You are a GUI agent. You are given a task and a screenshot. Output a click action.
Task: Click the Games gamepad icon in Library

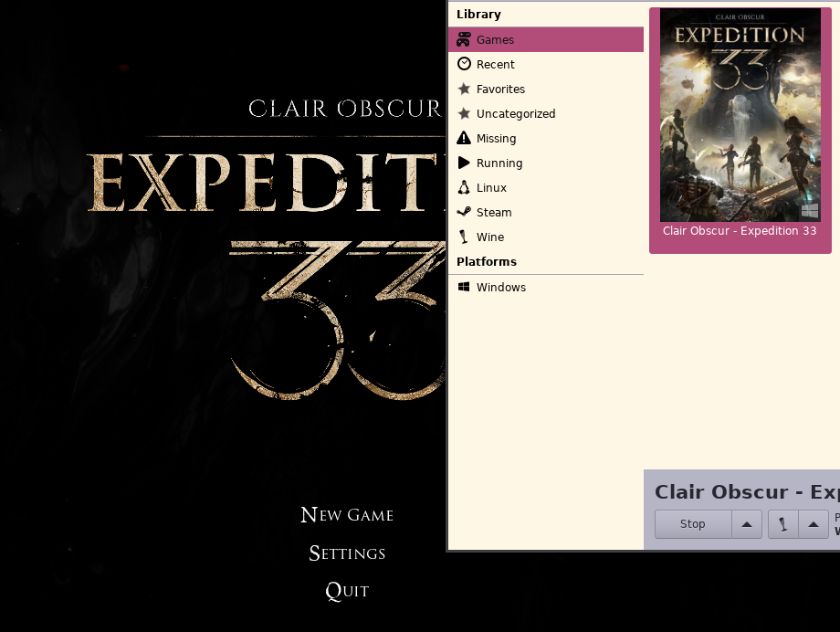(x=464, y=39)
